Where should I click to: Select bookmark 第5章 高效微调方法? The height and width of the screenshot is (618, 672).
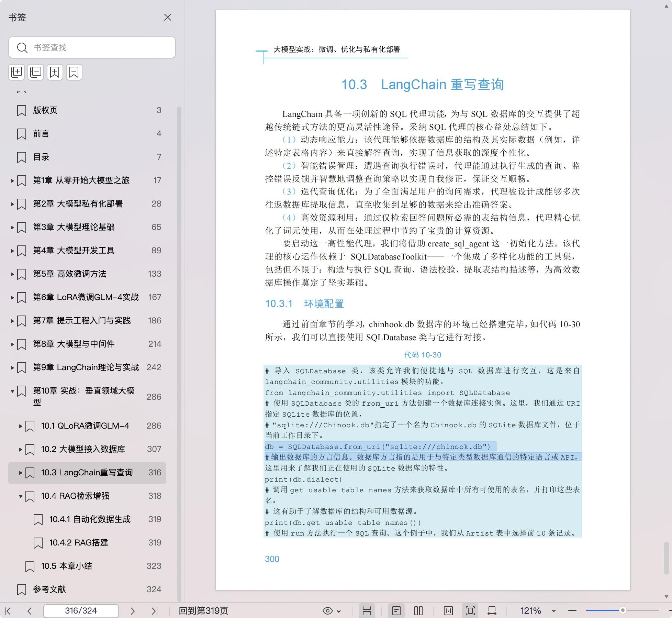(x=70, y=274)
